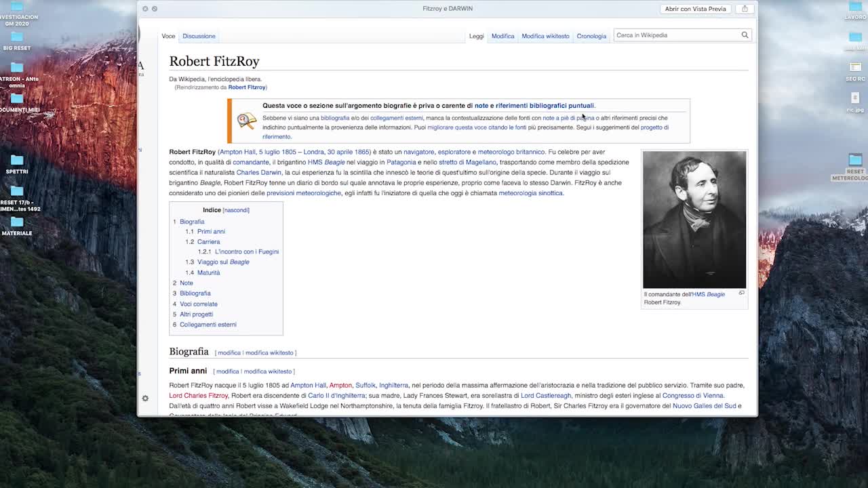Click the Robert FitzRoy portrait thumbnail
868x488 pixels.
tap(694, 220)
